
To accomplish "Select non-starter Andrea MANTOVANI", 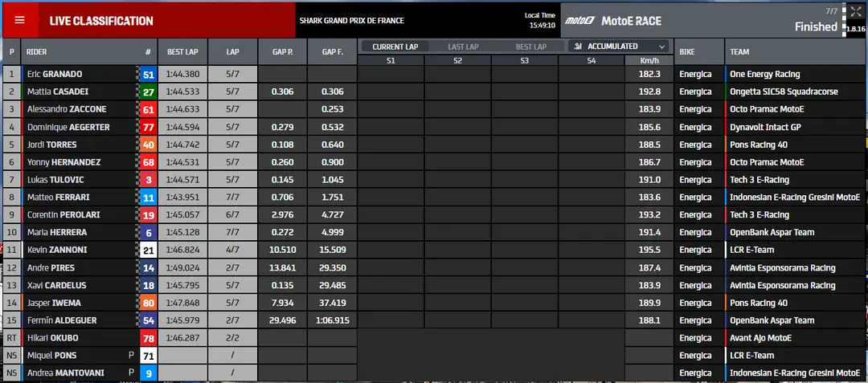I will [x=65, y=373].
